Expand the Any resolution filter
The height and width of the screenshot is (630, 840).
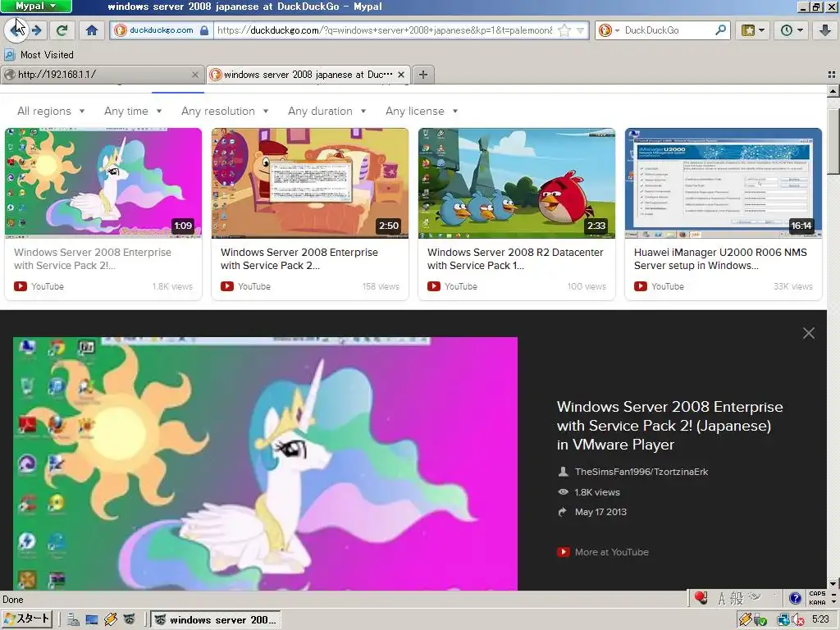click(225, 111)
